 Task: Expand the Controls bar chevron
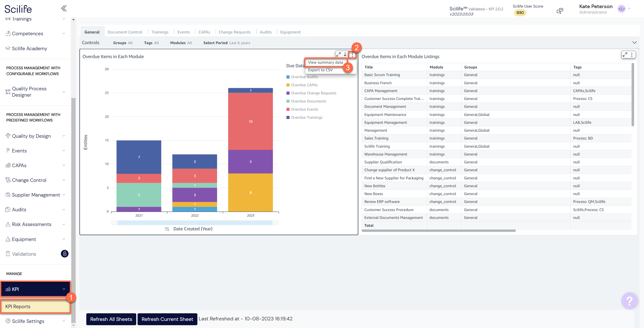coord(634,43)
